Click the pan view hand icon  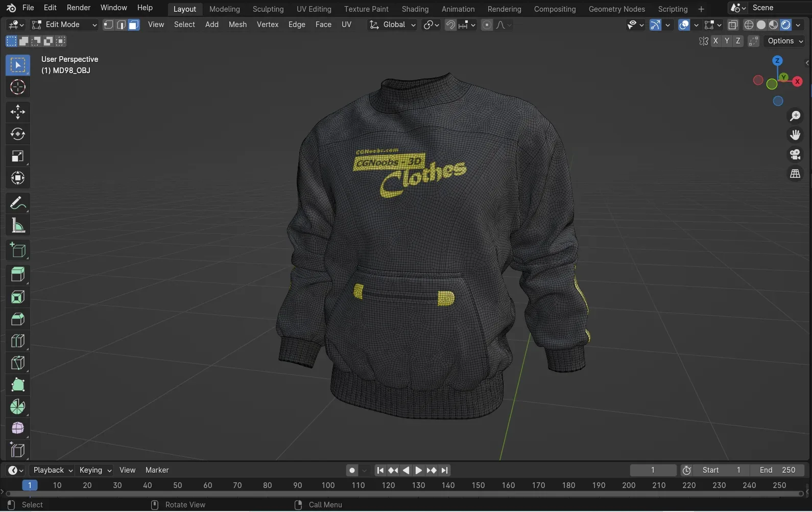795,135
